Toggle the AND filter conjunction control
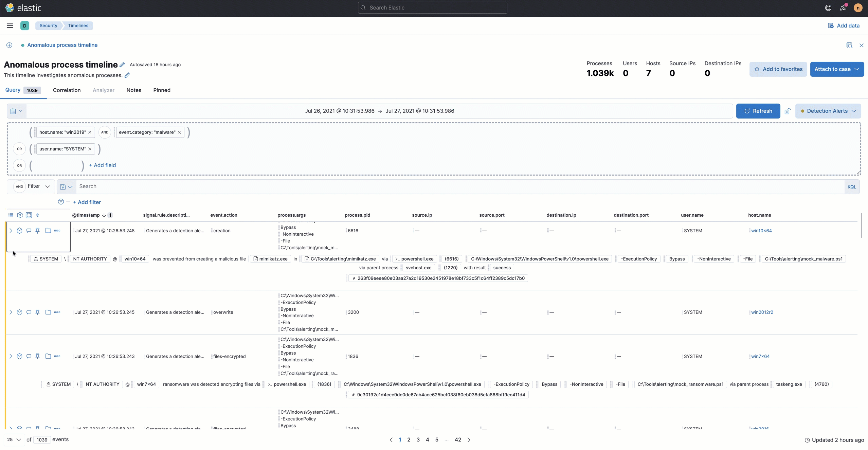This screenshot has height=450, width=868. 19,186
